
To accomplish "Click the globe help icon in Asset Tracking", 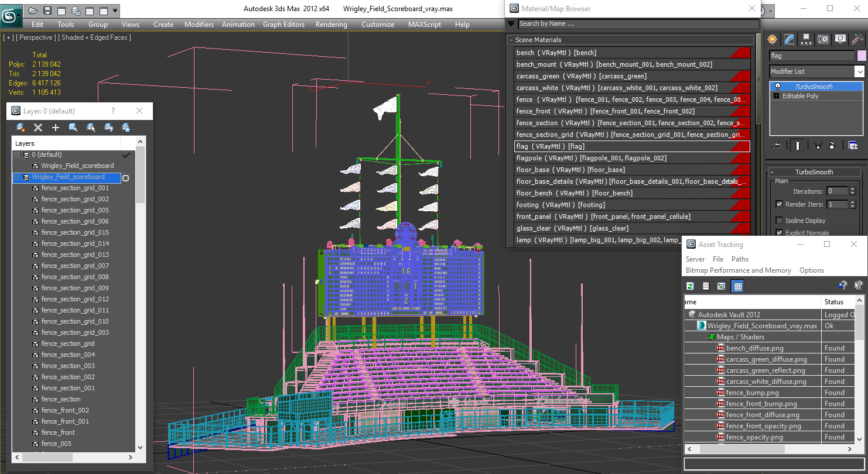I will (843, 286).
